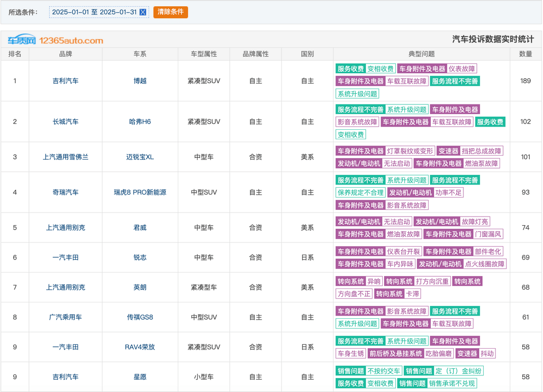
Task: Open the 星愿 series link
Action: tap(140, 377)
